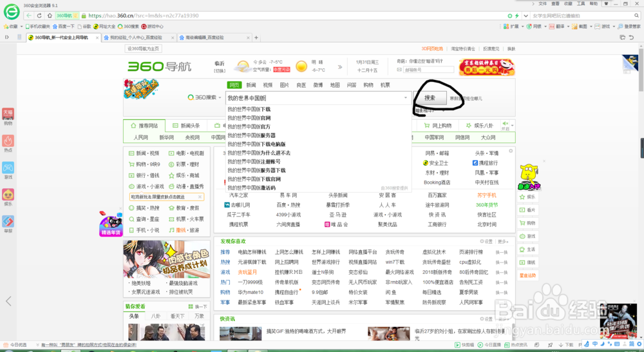Click the 搜索 search button

(430, 98)
